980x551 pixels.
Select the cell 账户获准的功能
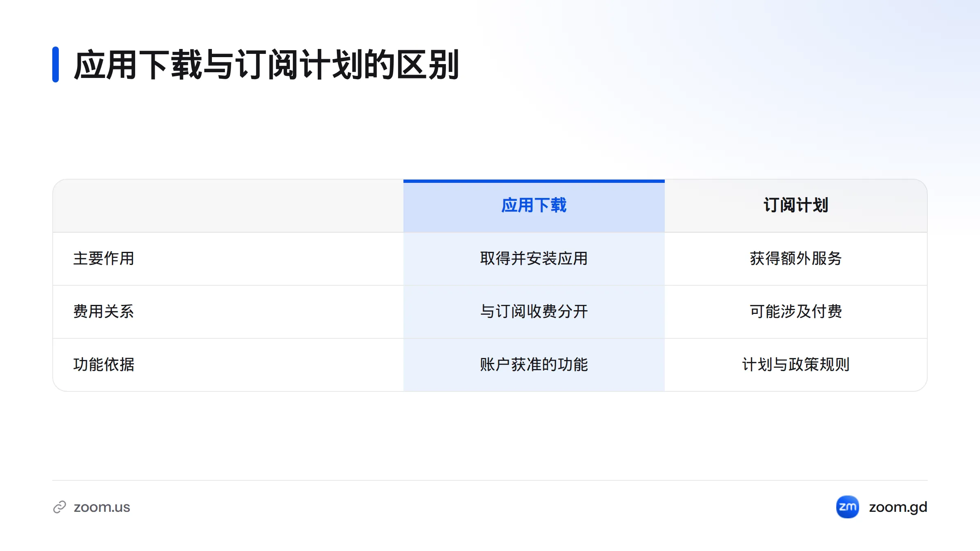[x=534, y=365]
